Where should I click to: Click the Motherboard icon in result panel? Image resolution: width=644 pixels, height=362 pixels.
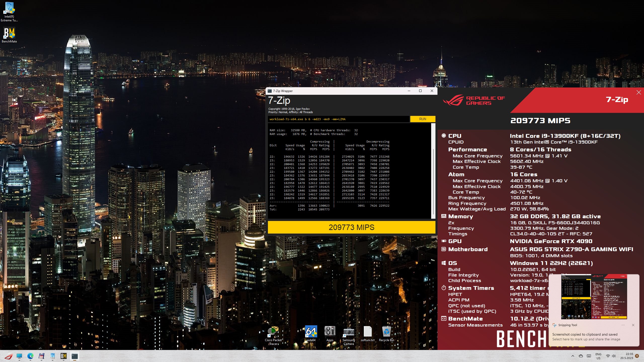click(444, 249)
